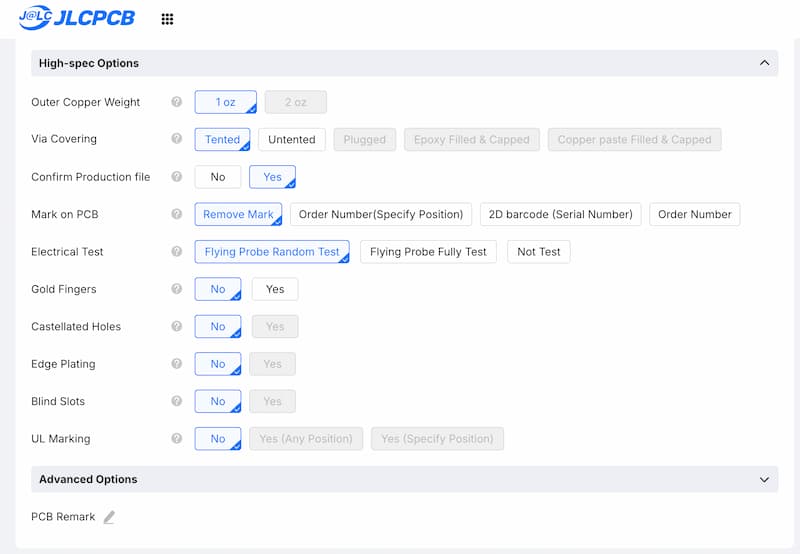Click the Gold Fingers question mark icon
This screenshot has width=800, height=554.
tap(177, 289)
